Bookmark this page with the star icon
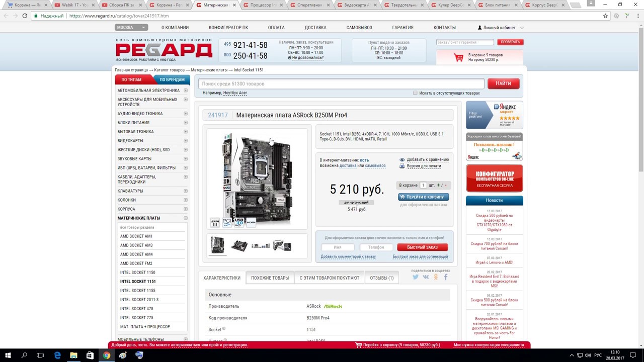This screenshot has height=362, width=644. (605, 16)
